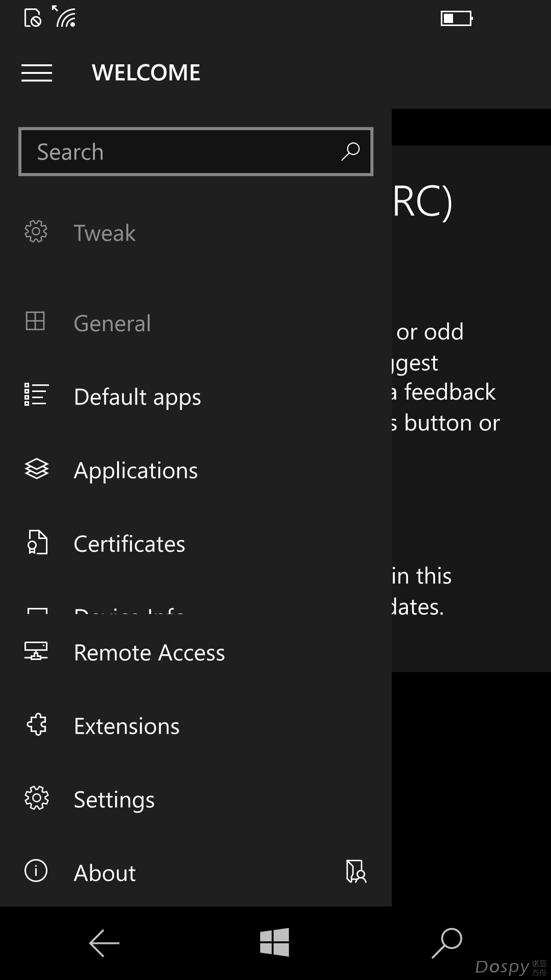Open the Extensions page
551x980 pixels.
[x=127, y=726]
